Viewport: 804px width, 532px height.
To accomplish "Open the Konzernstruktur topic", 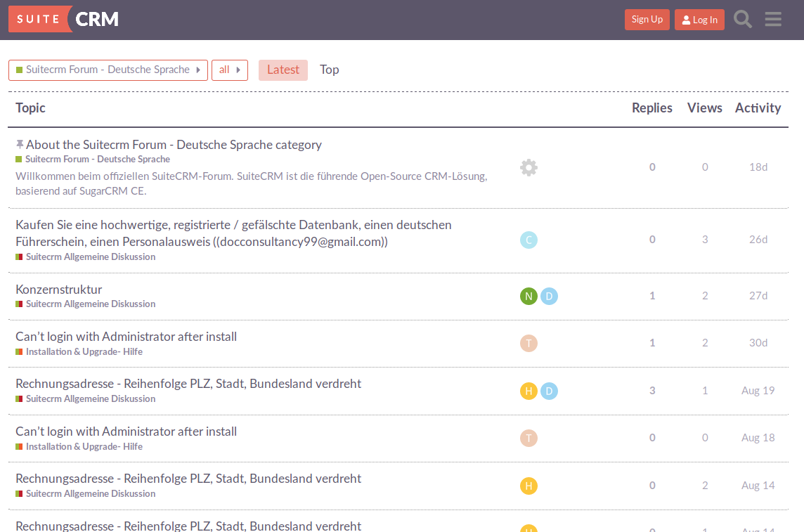I will point(59,290).
